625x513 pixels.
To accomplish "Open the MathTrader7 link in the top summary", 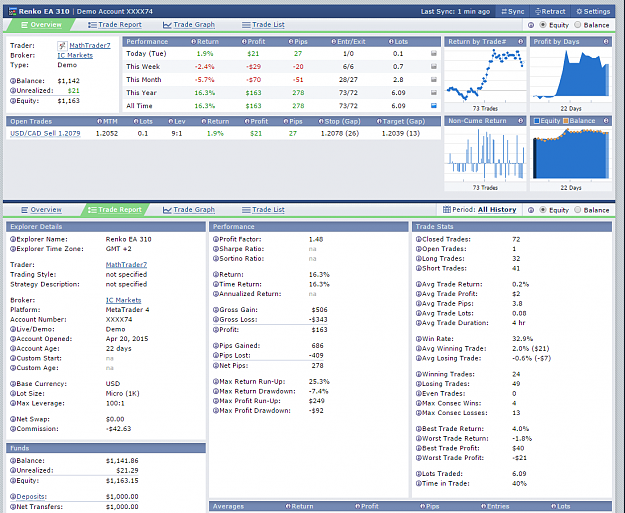I will tap(90, 45).
